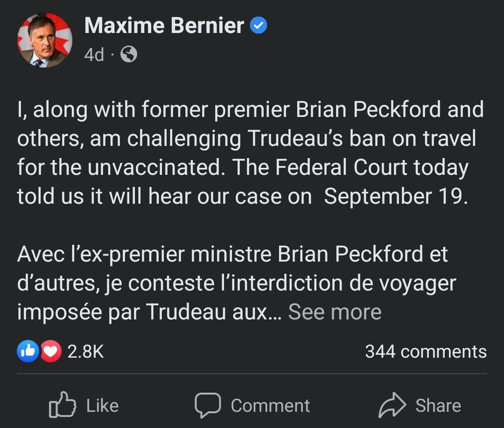Click the globe public audience icon
This screenshot has height=428, width=504.
(x=128, y=55)
